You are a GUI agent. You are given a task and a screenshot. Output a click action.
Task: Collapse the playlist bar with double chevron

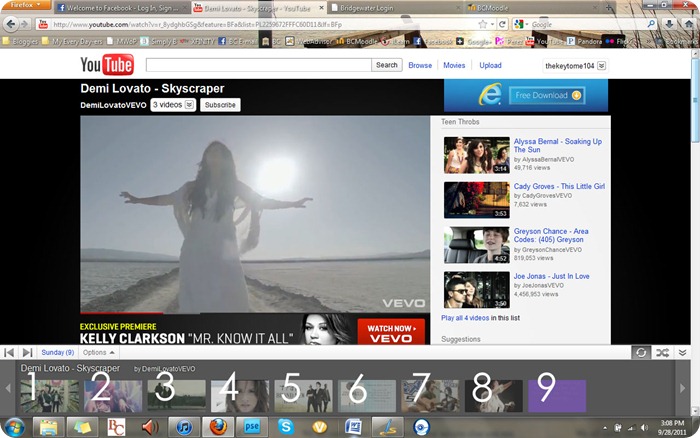pyautogui.click(x=683, y=352)
